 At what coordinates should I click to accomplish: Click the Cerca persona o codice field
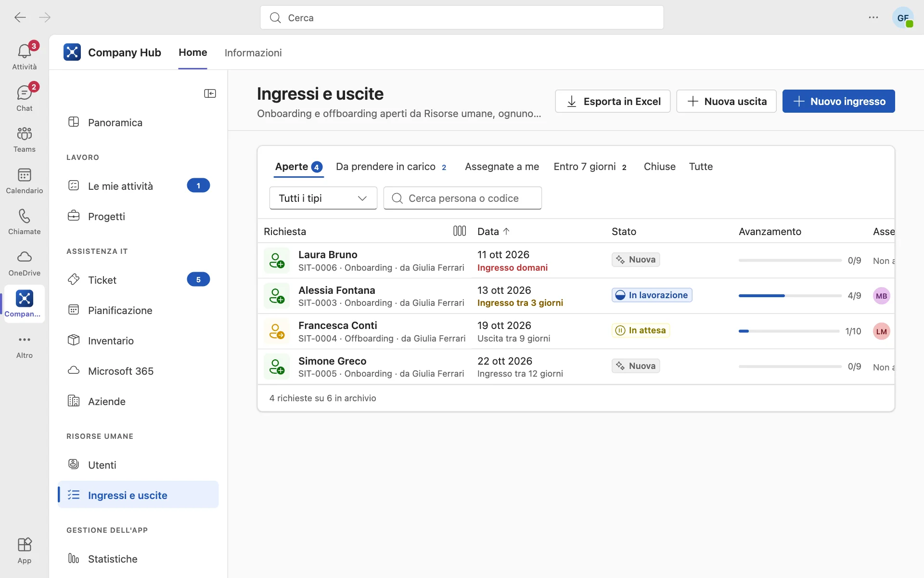[462, 198]
